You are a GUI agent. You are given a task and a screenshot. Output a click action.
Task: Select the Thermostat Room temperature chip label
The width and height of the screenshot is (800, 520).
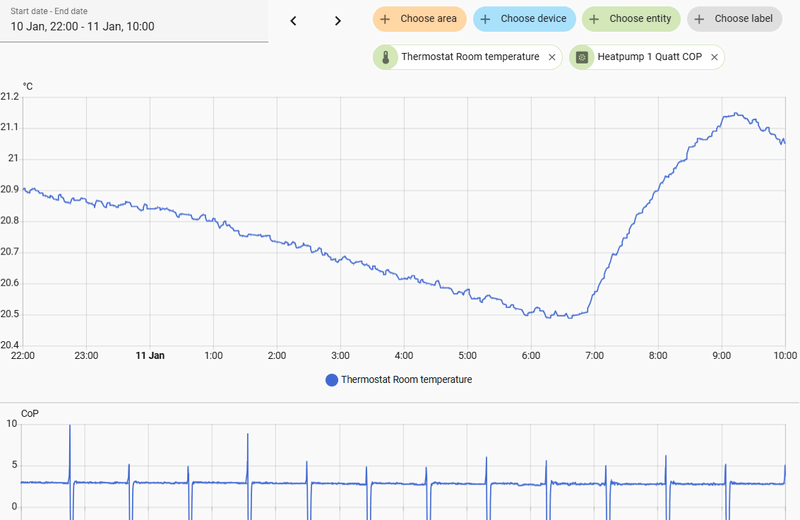470,57
